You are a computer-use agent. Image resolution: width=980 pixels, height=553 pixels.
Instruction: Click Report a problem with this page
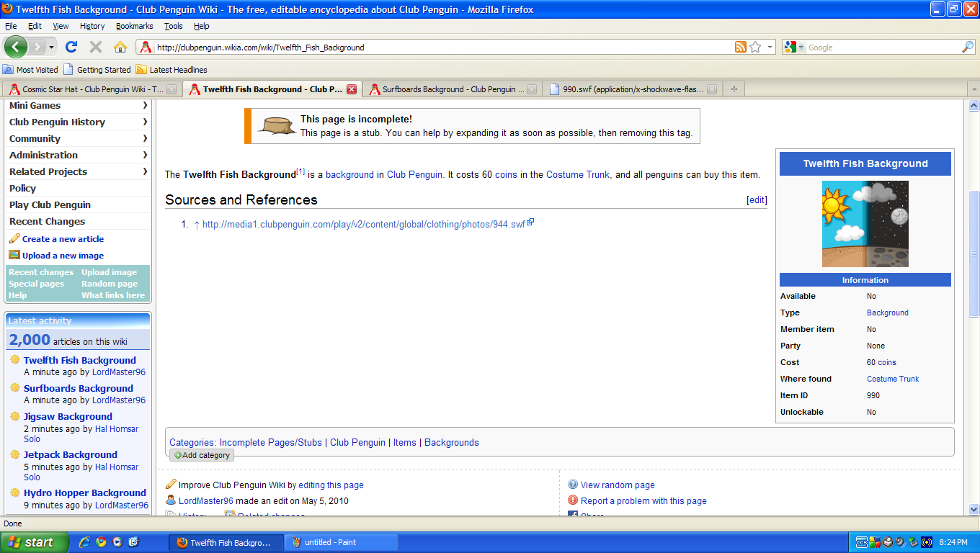point(643,501)
